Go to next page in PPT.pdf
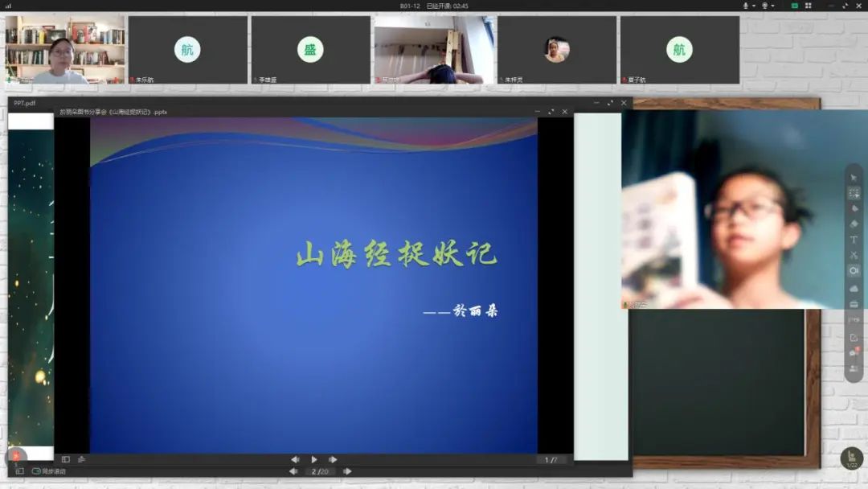Image resolution: width=868 pixels, height=489 pixels. pos(347,471)
